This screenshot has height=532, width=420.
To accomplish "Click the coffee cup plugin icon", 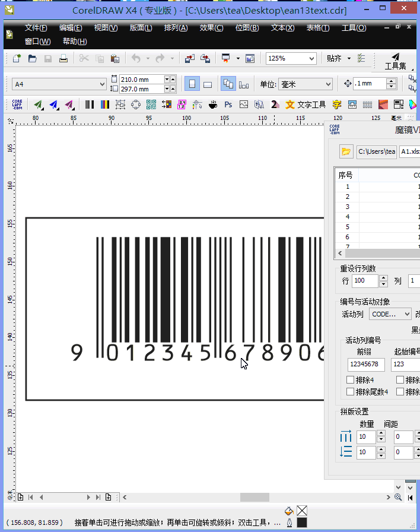I will [213, 104].
